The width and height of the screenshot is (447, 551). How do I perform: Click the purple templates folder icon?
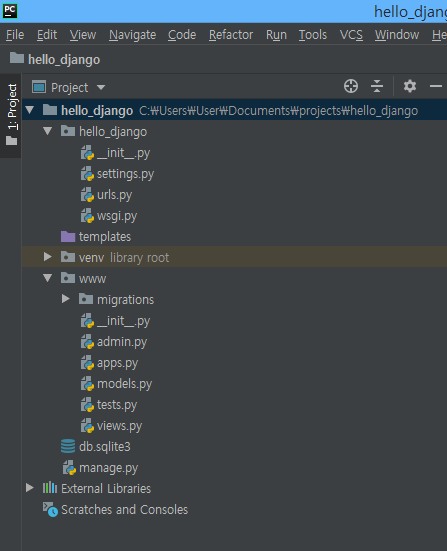68,236
